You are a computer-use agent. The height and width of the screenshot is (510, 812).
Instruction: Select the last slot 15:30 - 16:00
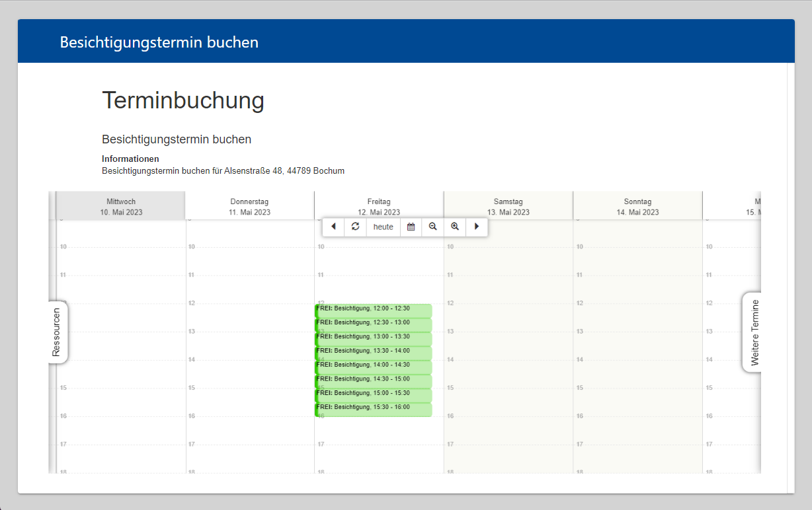(373, 408)
